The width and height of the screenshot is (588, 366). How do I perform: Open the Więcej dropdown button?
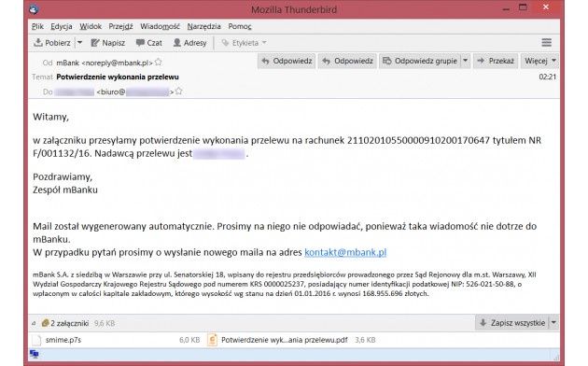[x=539, y=61]
